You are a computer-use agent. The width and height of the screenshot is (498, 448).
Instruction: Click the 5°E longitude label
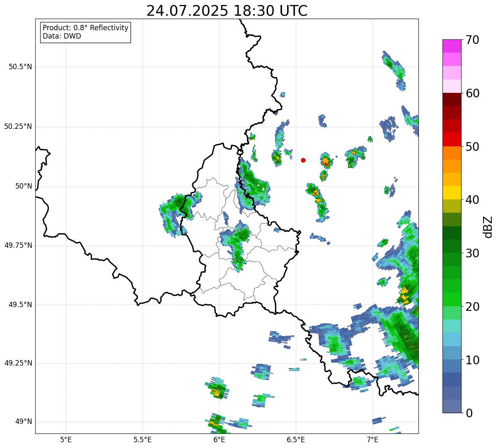click(x=66, y=440)
